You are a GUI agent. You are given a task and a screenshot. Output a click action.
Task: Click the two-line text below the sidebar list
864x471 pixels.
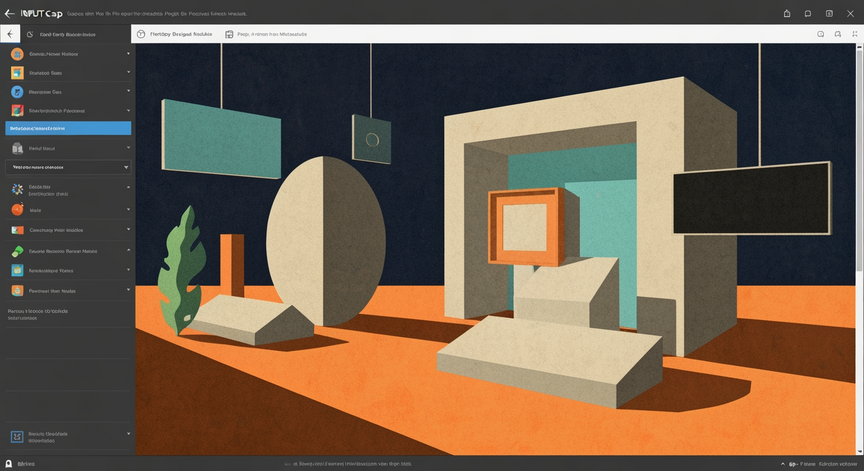[37, 315]
